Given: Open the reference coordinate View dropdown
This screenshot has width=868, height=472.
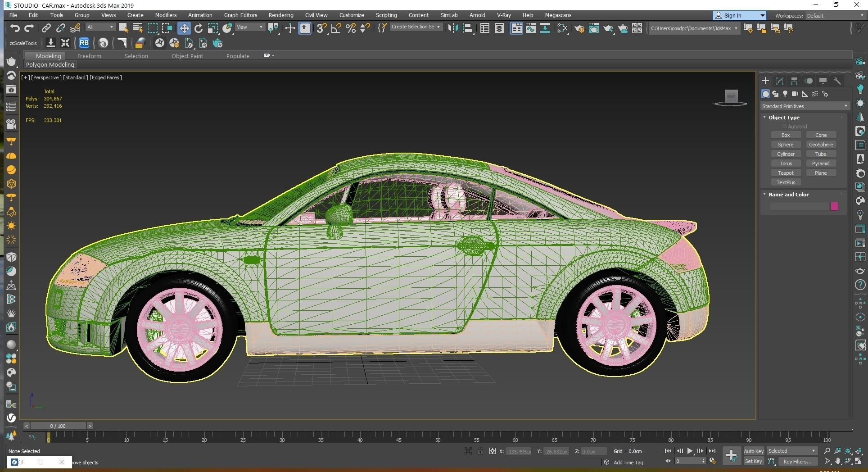Looking at the screenshot, I should (x=250, y=27).
